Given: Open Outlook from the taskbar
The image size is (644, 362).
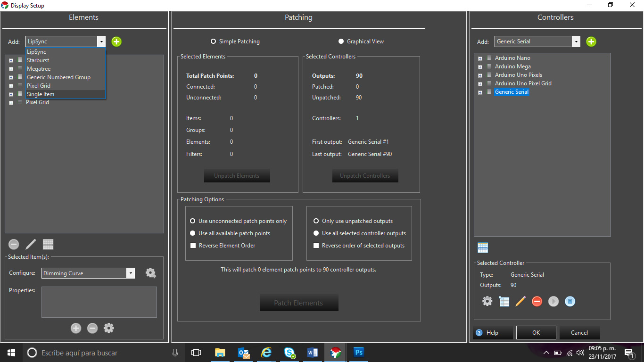Looking at the screenshot, I should (x=243, y=353).
